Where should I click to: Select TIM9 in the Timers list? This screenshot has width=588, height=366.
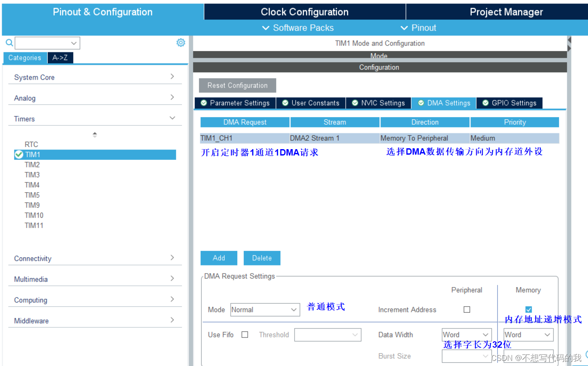[x=32, y=205]
